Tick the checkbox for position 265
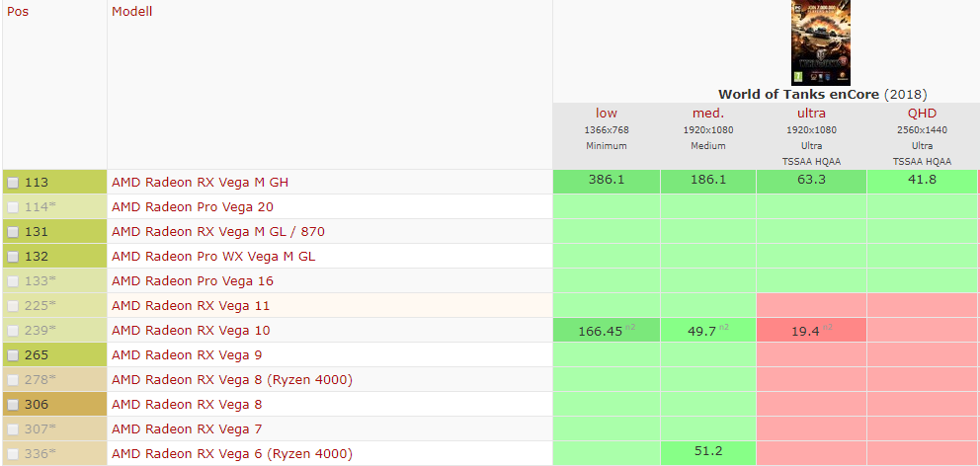 pos(13,355)
